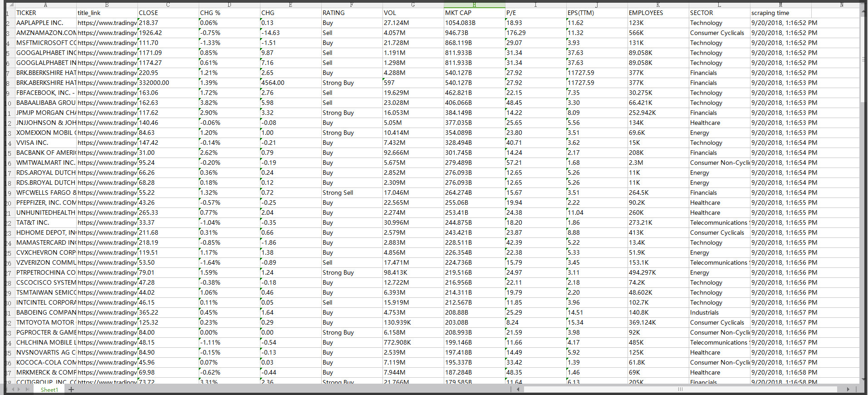This screenshot has height=395, width=868.
Task: Click the SECTOR header cell
Action: (x=719, y=13)
